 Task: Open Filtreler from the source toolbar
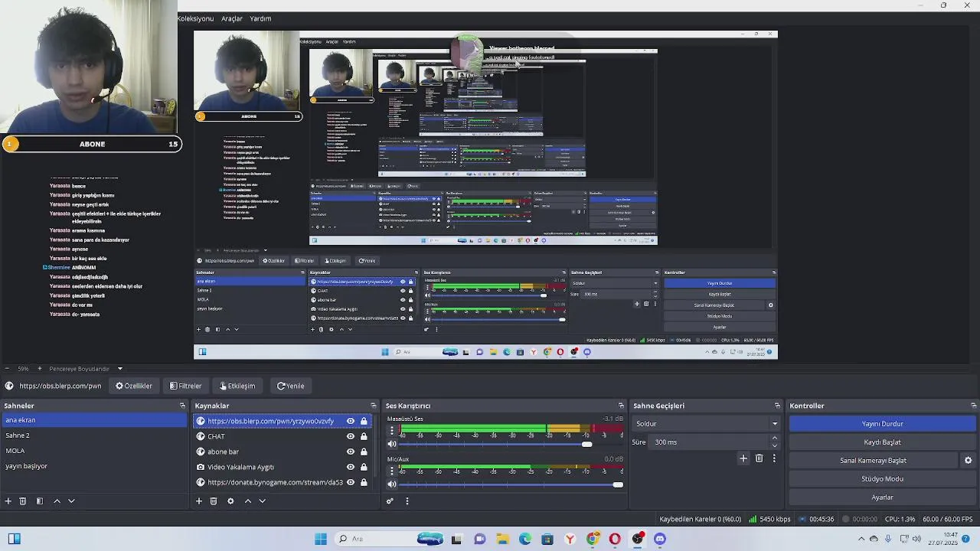point(185,386)
